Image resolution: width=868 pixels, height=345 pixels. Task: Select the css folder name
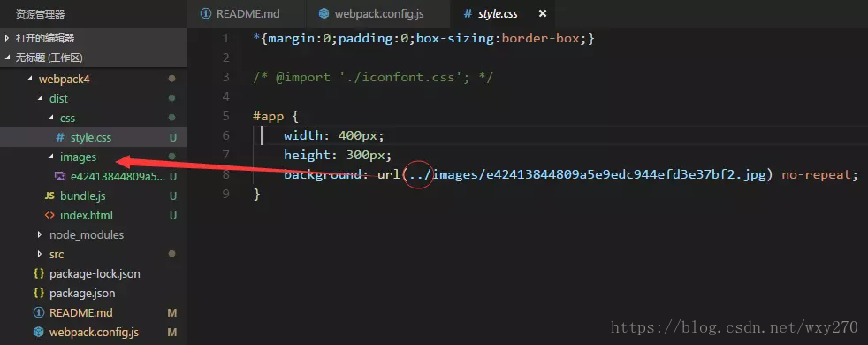coord(67,118)
